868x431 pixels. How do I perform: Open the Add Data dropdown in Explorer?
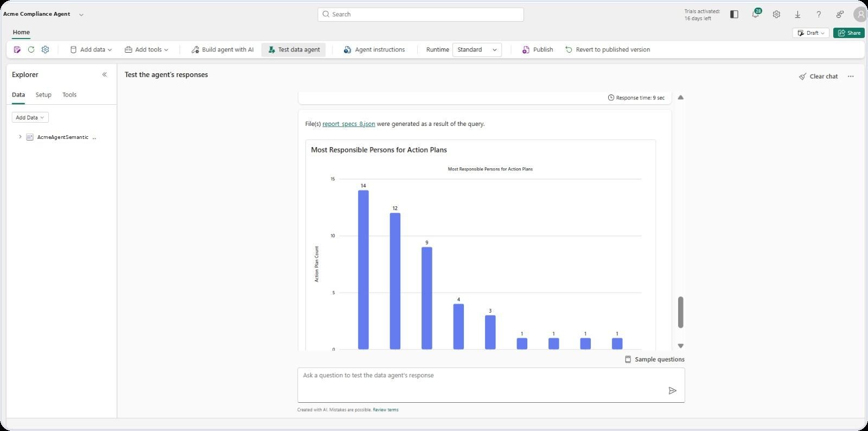(x=30, y=117)
